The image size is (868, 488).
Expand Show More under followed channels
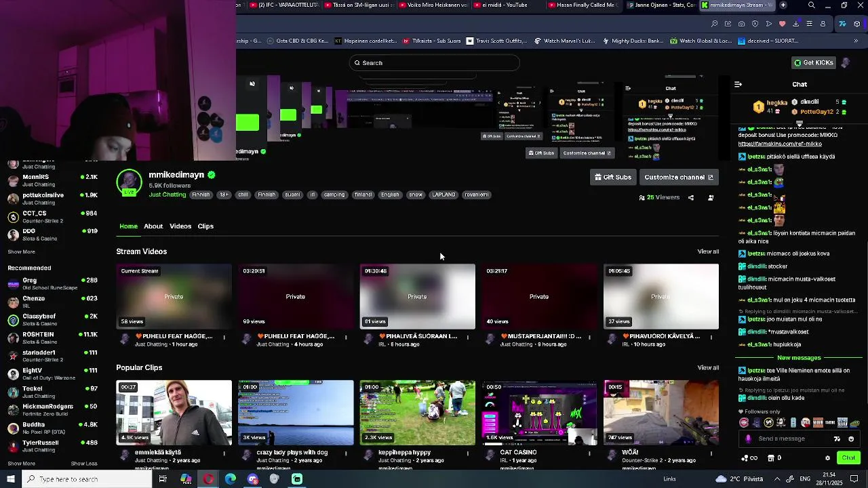(x=21, y=252)
